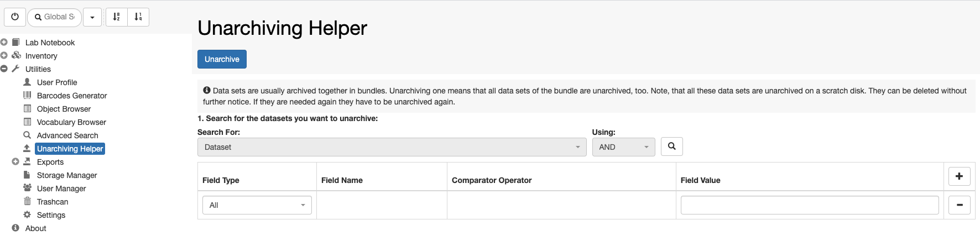
Task: Click the sort descending toolbar icon
Action: pyautogui.click(x=138, y=17)
